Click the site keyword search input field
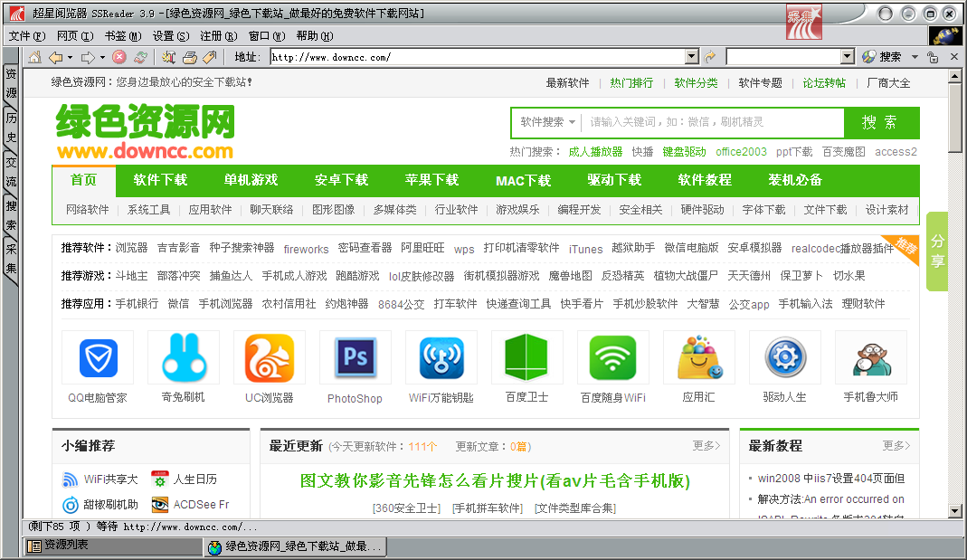This screenshot has width=967, height=560. [713, 122]
